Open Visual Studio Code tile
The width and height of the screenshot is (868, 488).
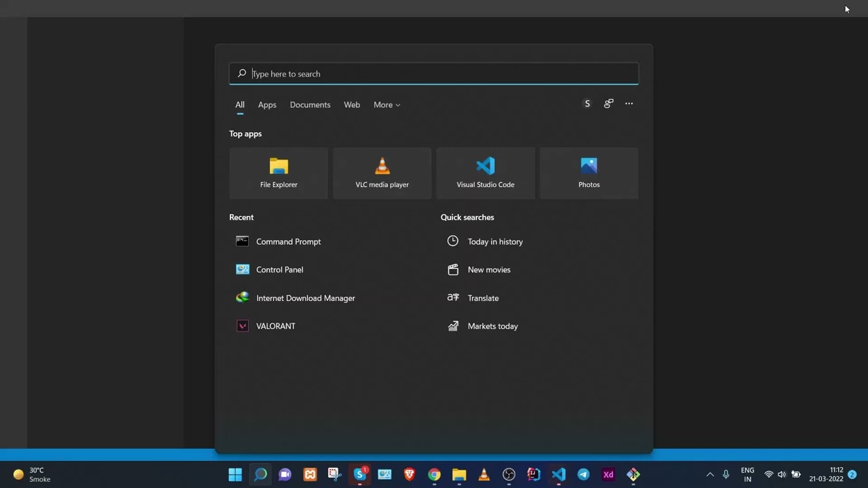point(486,174)
